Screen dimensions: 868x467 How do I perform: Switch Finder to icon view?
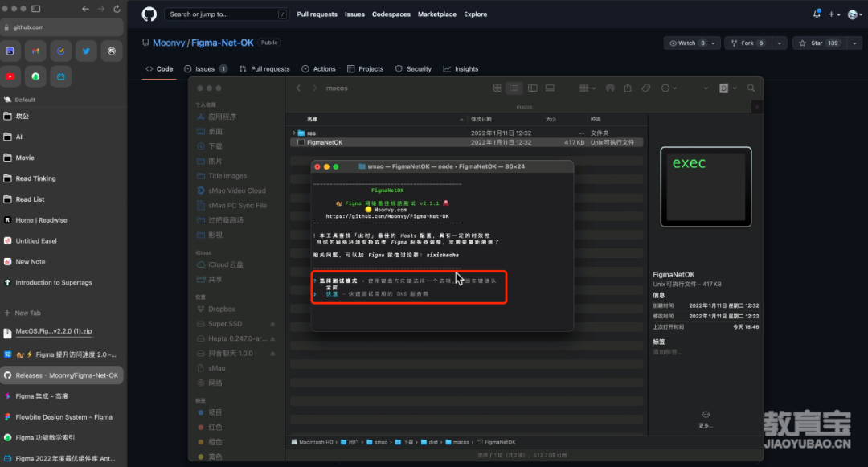tap(497, 88)
